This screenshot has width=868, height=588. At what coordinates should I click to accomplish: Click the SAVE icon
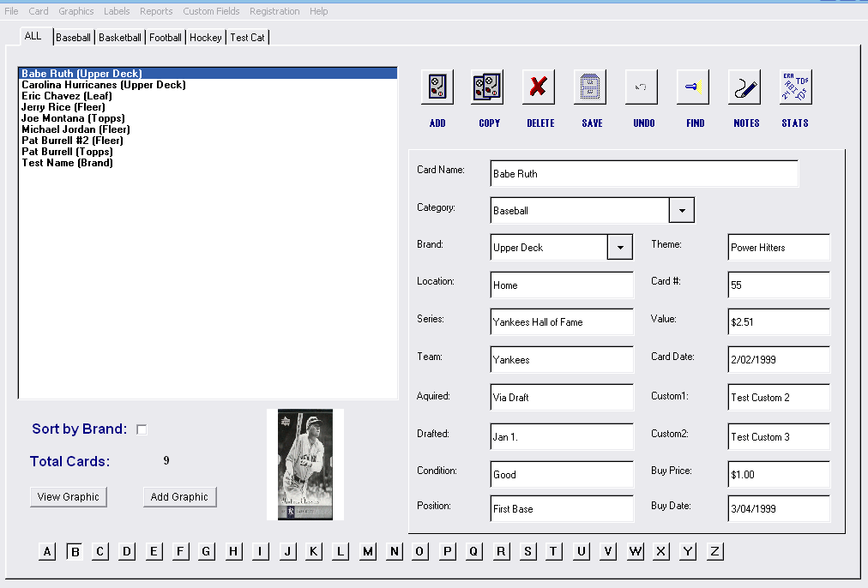[590, 87]
